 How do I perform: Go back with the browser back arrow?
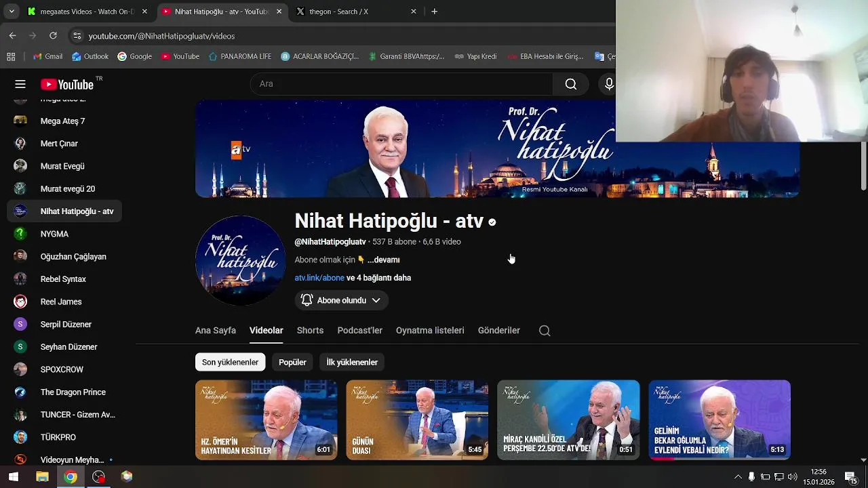12,36
